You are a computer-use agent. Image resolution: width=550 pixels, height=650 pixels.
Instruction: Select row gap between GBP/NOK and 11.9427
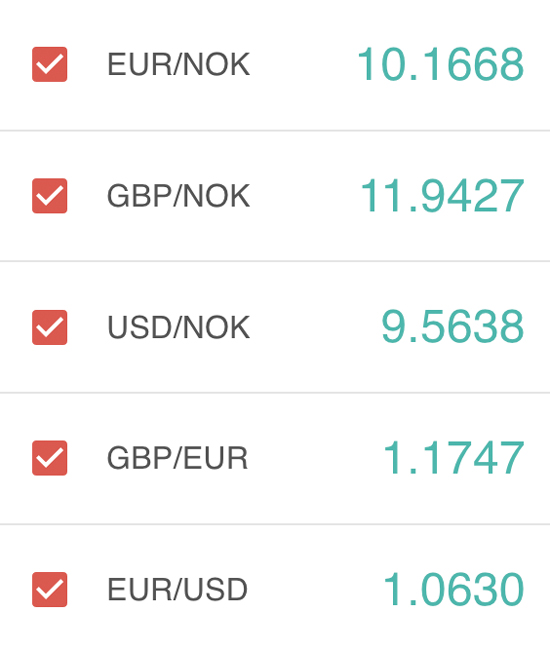coord(305,196)
